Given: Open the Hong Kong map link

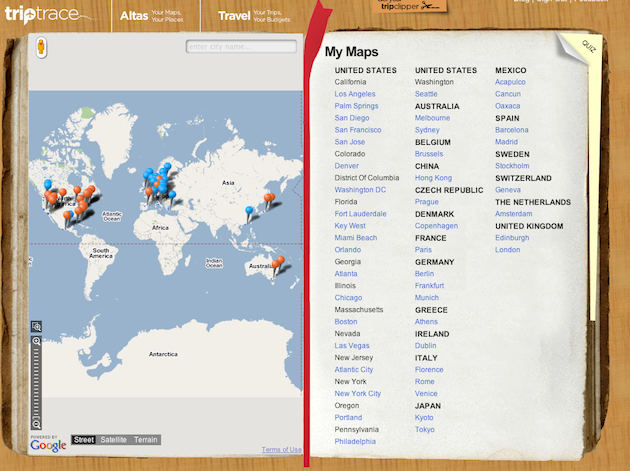Looking at the screenshot, I should [433, 178].
